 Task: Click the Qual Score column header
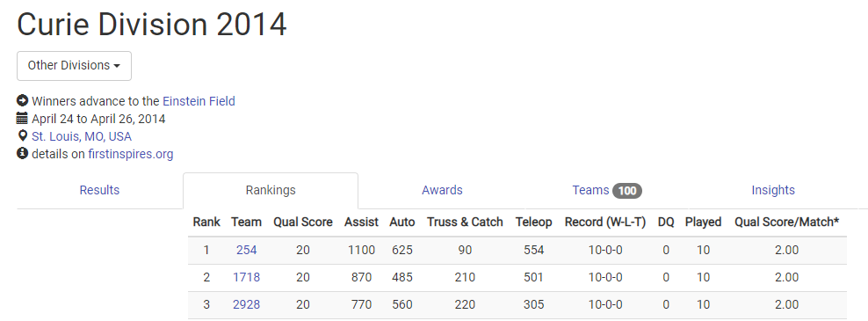click(x=303, y=223)
